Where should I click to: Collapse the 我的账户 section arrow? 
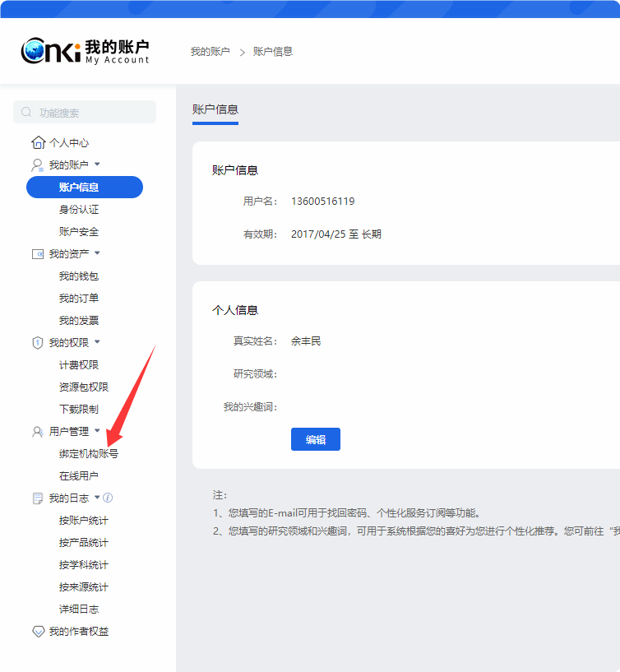[x=97, y=165]
